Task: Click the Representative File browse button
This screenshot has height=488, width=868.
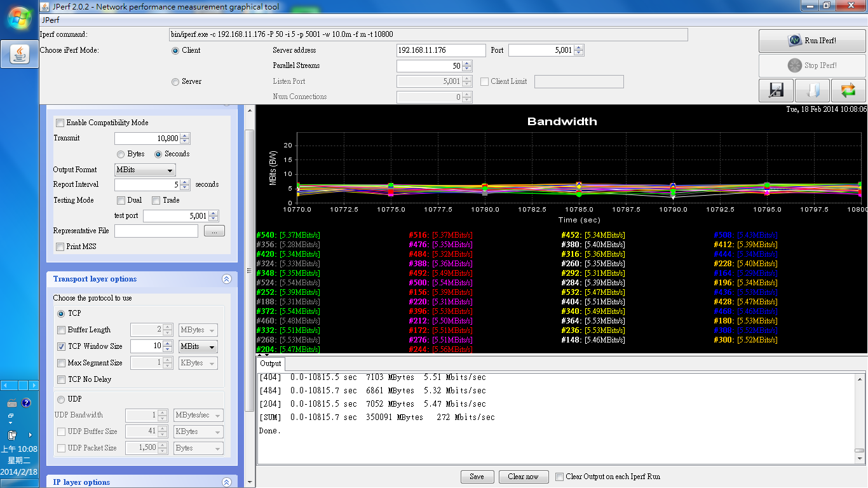Action: (214, 231)
